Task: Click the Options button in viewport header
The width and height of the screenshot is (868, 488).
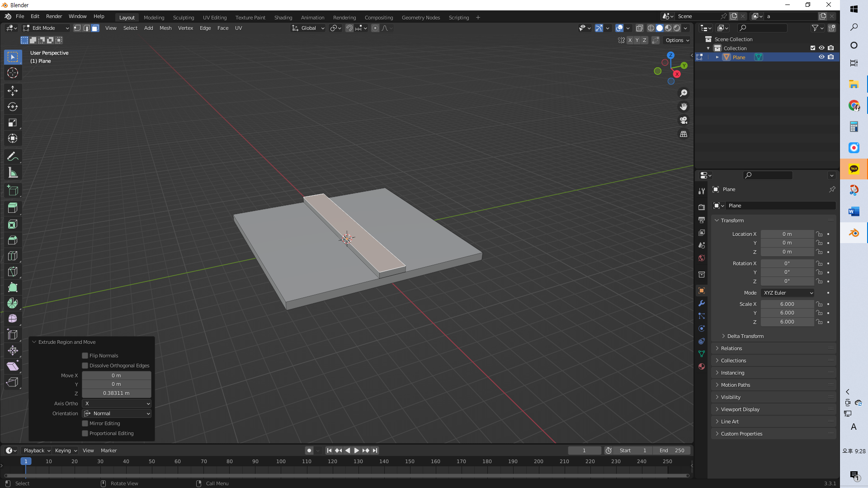Action: click(x=677, y=40)
